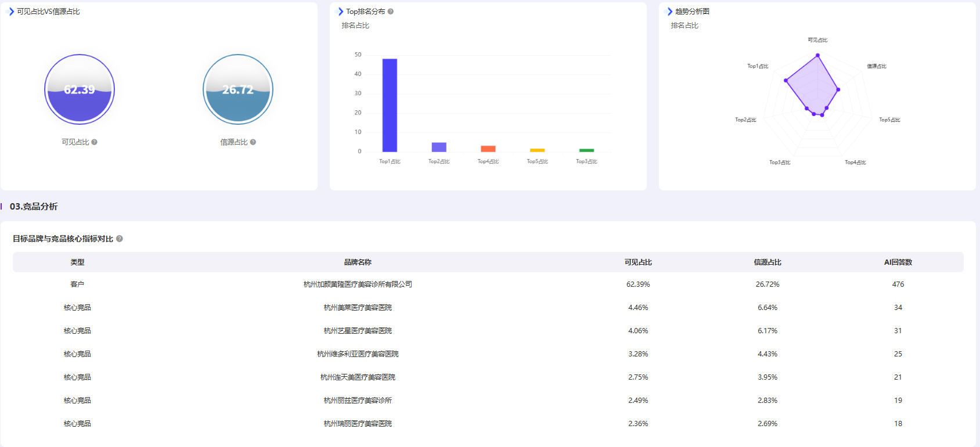
Task: Click brand name 杭州艺星医疗美容医院
Action: point(358,331)
